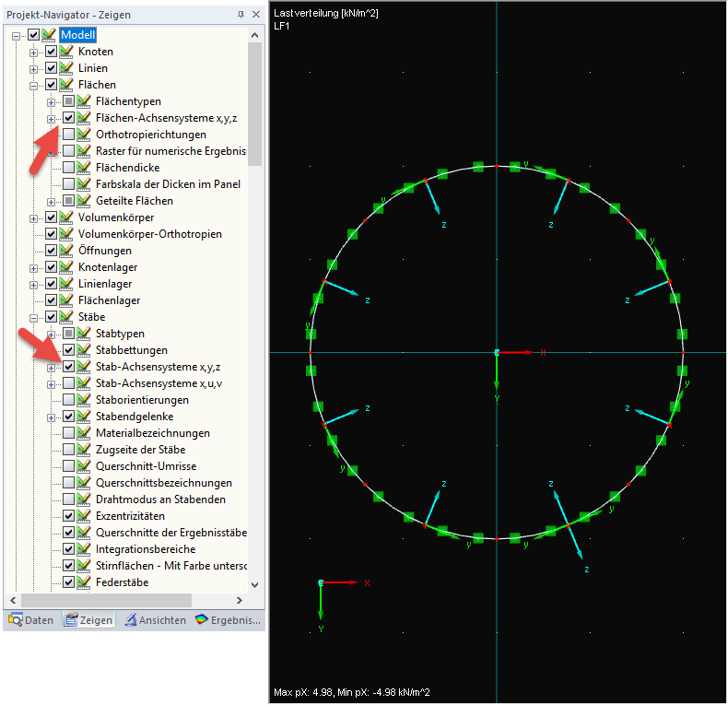Toggle the Modell root checkbox
728x705 pixels.
pos(33,34)
